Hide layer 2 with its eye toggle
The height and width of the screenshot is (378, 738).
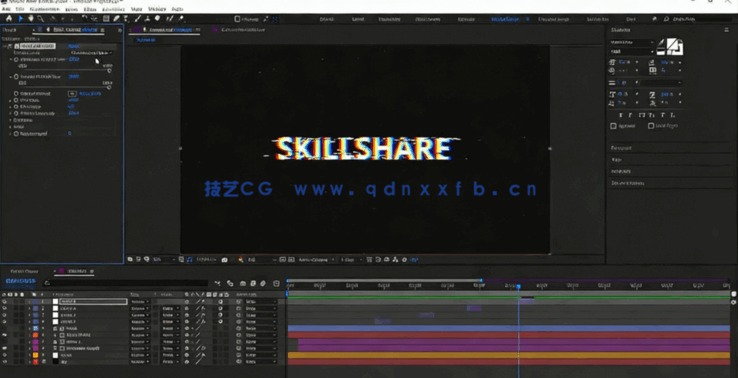pyautogui.click(x=5, y=308)
